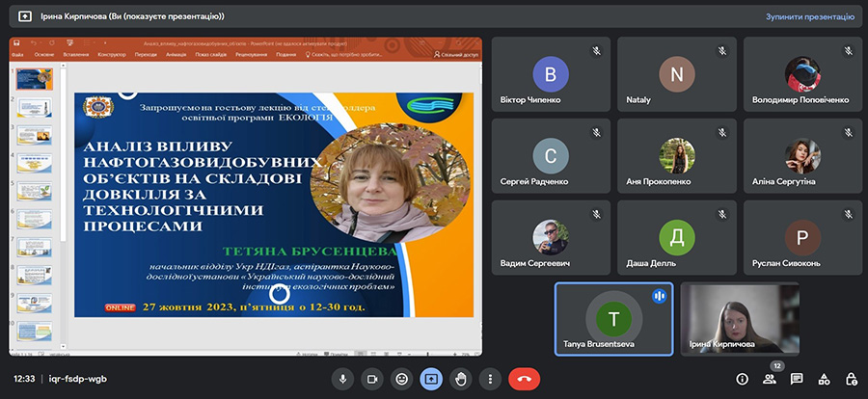The height and width of the screenshot is (399, 868).
Task: Click the Ірина Кирпичова video tile
Action: coord(740,319)
